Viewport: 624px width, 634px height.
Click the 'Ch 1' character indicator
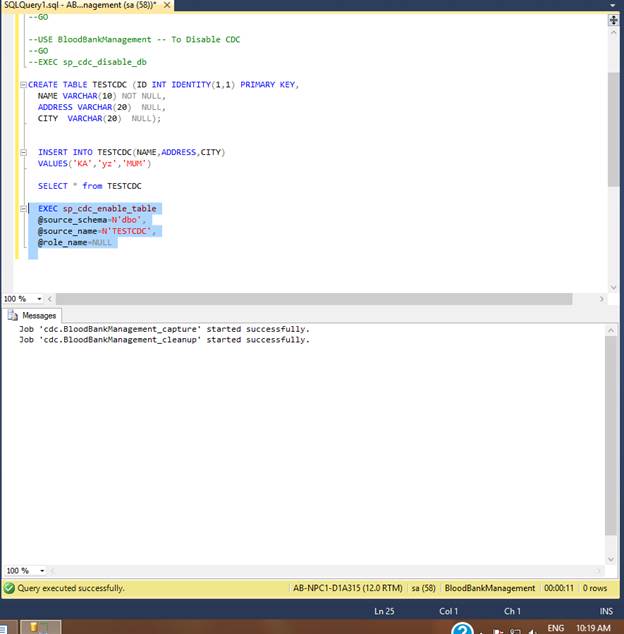pos(512,611)
